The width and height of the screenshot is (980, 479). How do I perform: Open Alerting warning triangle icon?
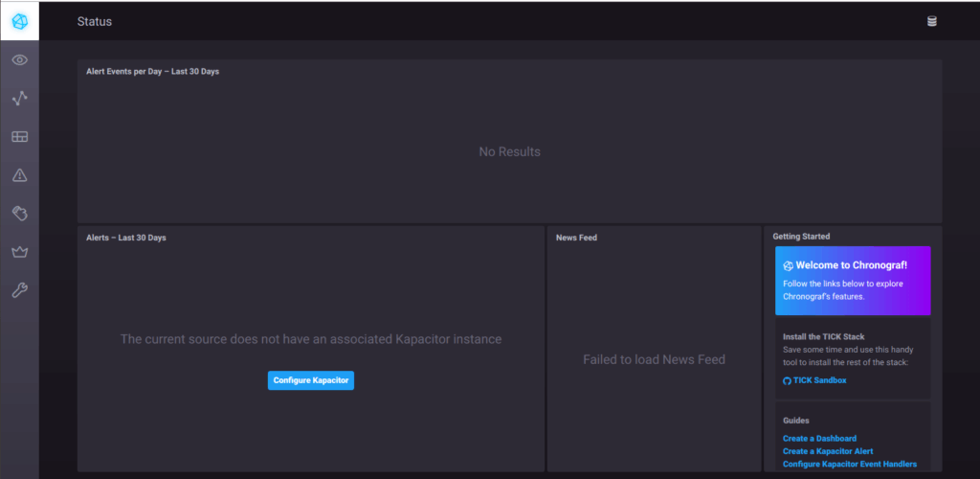19,175
